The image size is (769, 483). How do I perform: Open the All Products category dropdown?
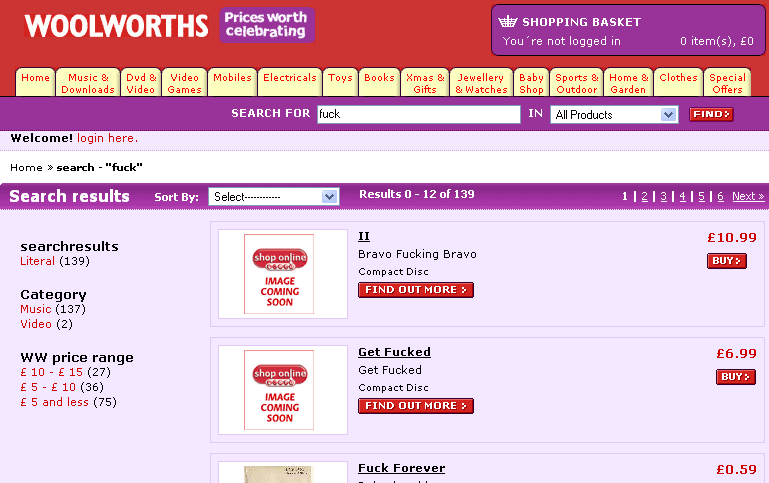tap(614, 115)
